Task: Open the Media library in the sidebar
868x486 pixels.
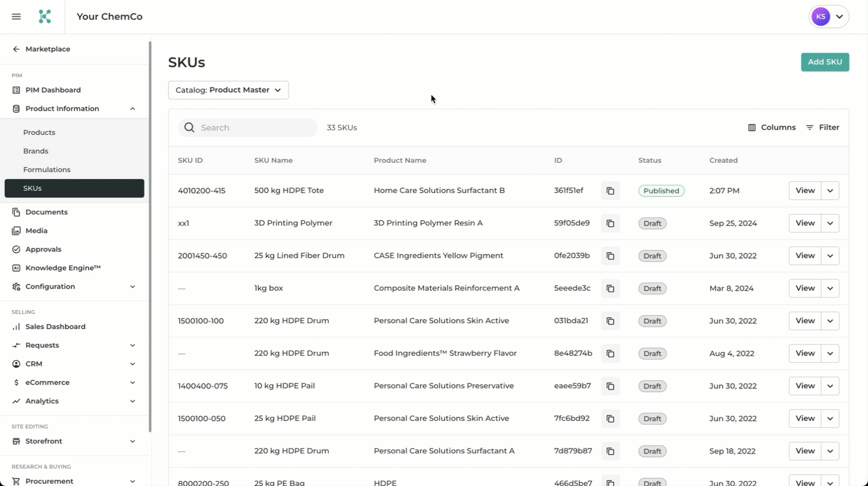Action: coord(36,231)
